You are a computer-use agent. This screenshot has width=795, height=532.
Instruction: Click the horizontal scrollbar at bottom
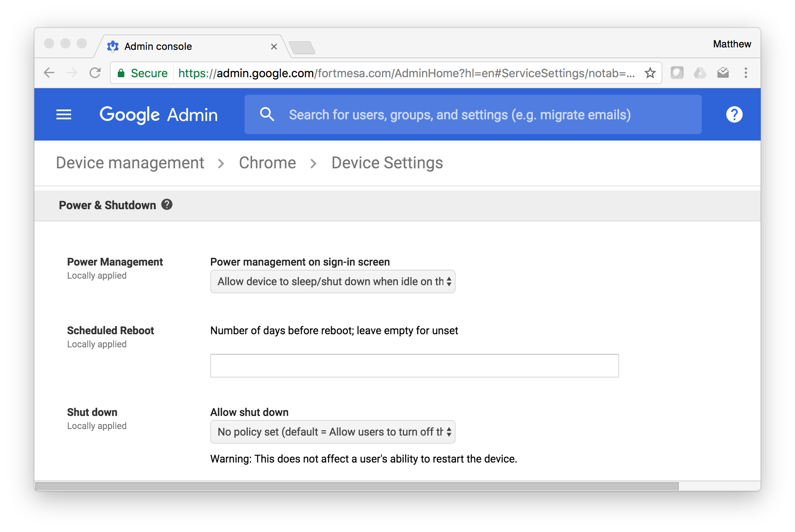tap(357, 486)
